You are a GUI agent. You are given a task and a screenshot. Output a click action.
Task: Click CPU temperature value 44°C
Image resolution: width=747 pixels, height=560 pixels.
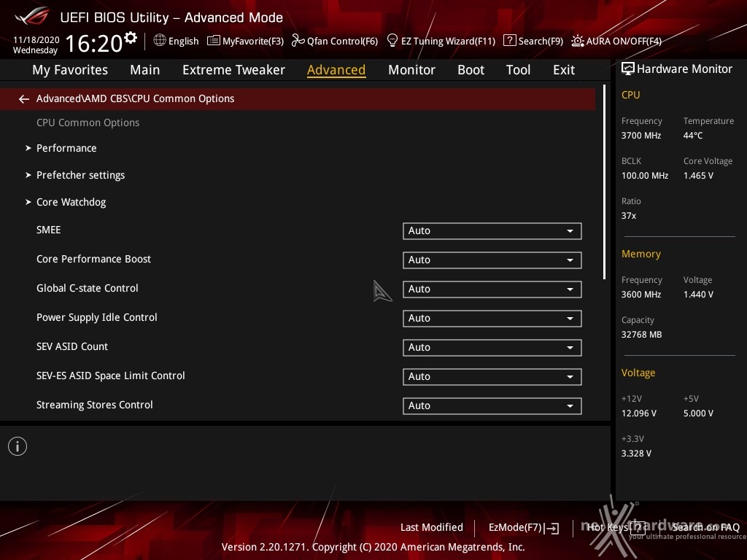(693, 136)
